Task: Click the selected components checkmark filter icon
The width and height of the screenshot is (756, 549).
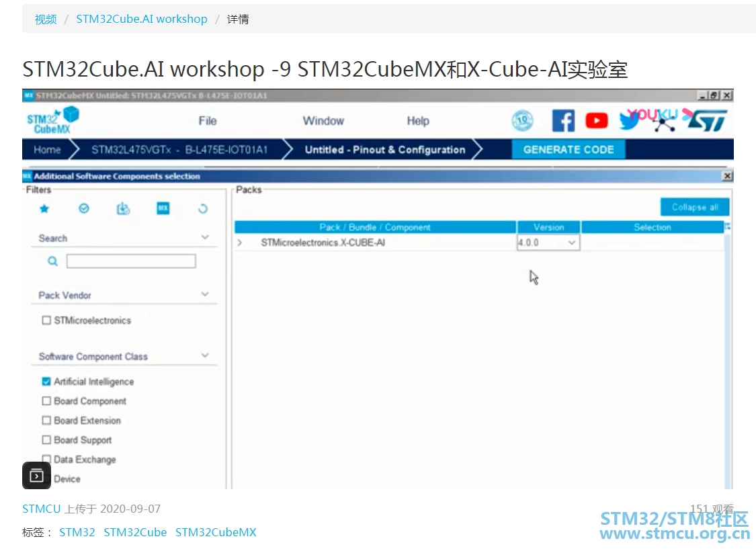Action: [84, 209]
